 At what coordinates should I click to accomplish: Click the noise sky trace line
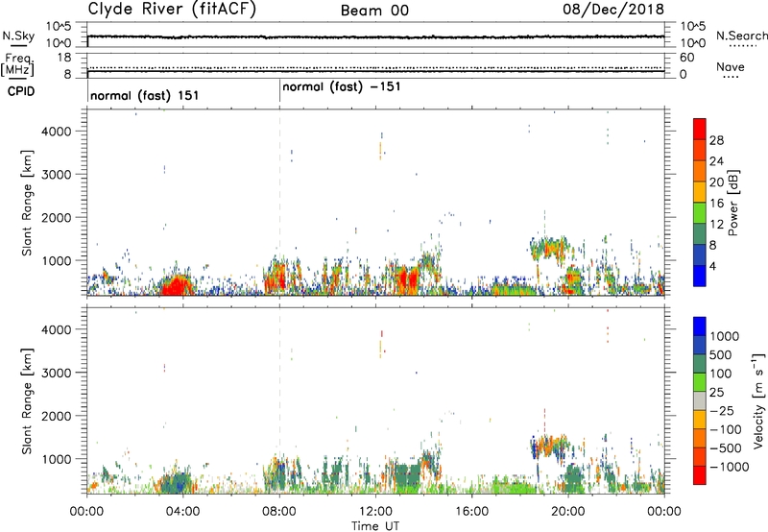(x=375, y=36)
